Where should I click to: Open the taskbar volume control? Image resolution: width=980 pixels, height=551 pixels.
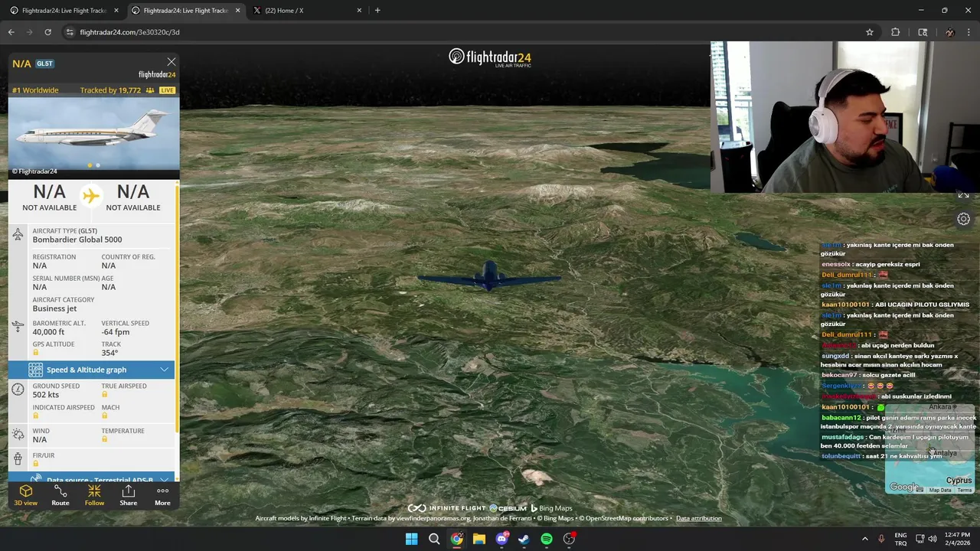(932, 539)
